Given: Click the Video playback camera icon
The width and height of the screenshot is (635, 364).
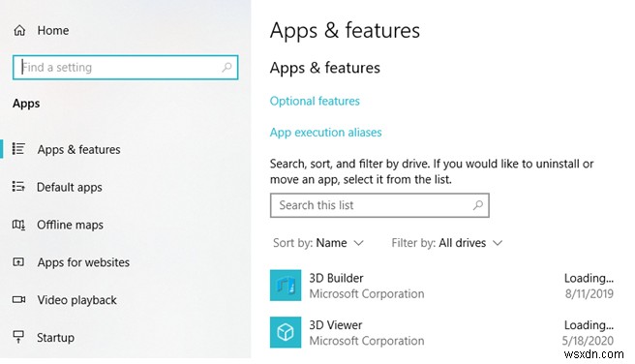Looking at the screenshot, I should coord(18,299).
